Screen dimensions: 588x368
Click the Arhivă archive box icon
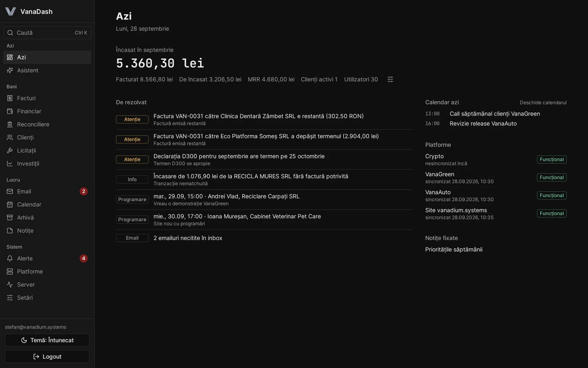click(x=10, y=217)
